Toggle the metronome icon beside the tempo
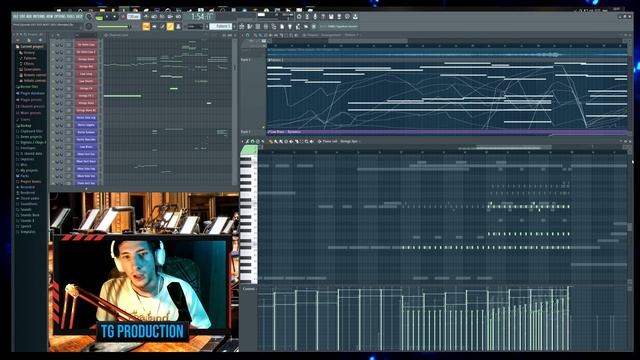The image size is (640, 360). point(146,17)
